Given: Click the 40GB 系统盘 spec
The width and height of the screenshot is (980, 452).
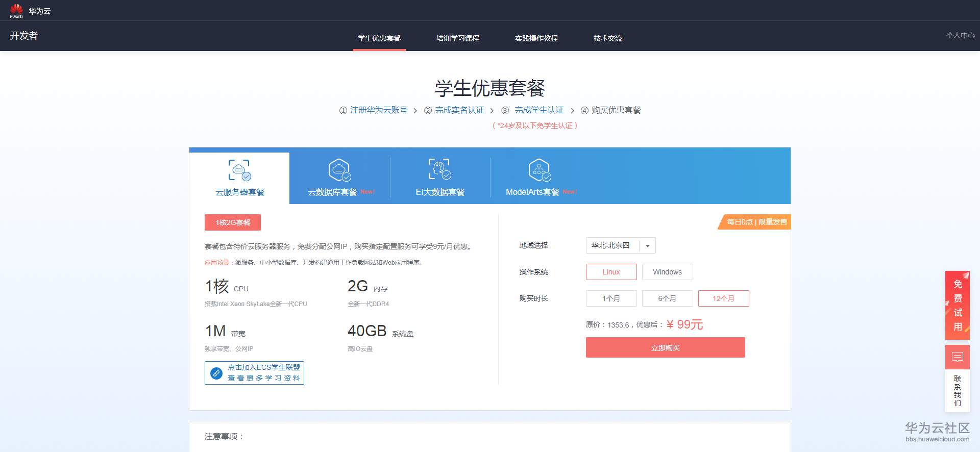Looking at the screenshot, I should click(x=381, y=331).
